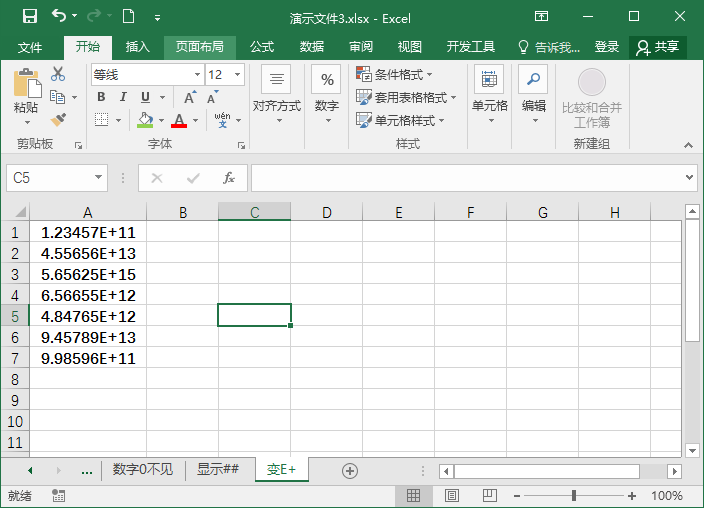Click the formula bar confirm checkmark icon
This screenshot has width=704, height=508.
193,178
